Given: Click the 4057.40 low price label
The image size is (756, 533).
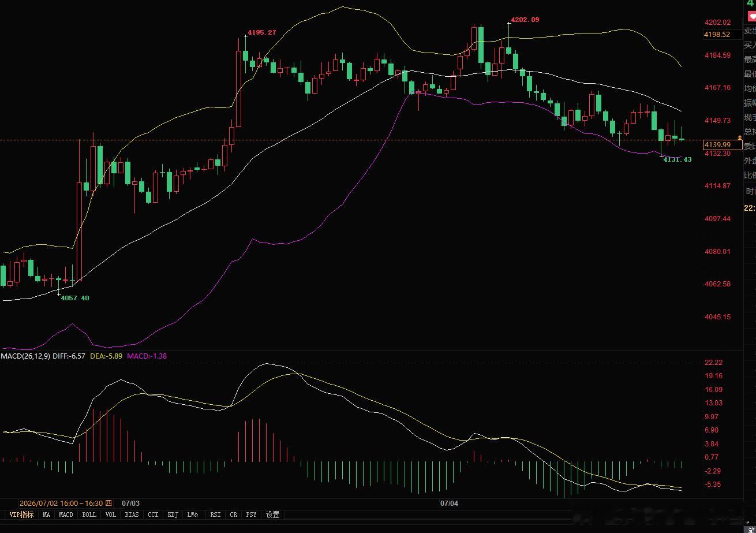Looking at the screenshot, I should (x=75, y=298).
